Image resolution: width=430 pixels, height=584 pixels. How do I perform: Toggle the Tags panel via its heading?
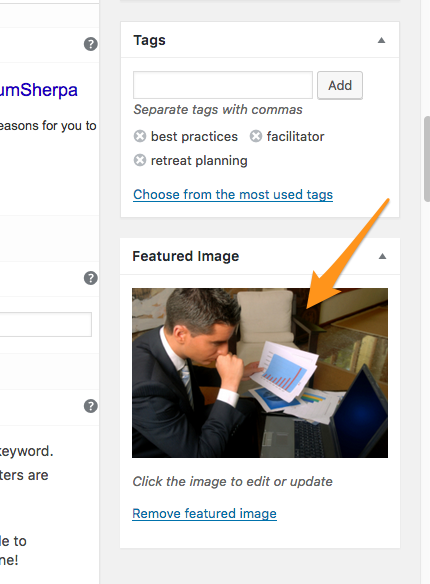tap(149, 40)
